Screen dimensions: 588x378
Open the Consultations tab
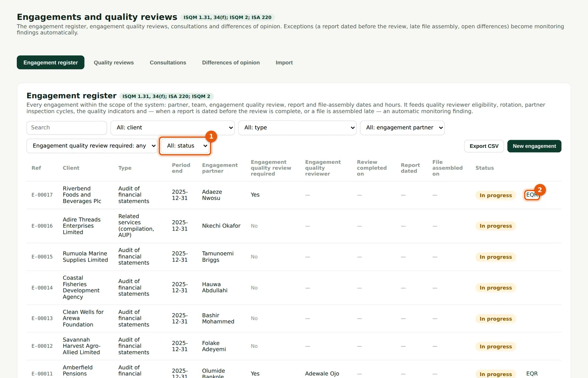coord(168,63)
